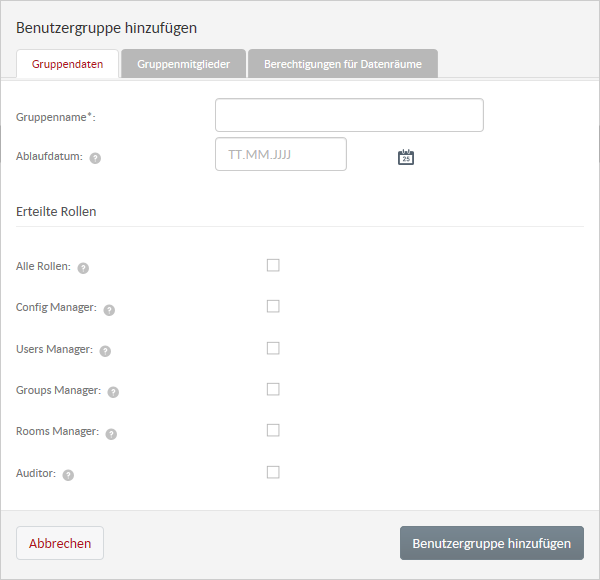The image size is (600, 580).
Task: Show help for Auditor role
Action: click(68, 475)
